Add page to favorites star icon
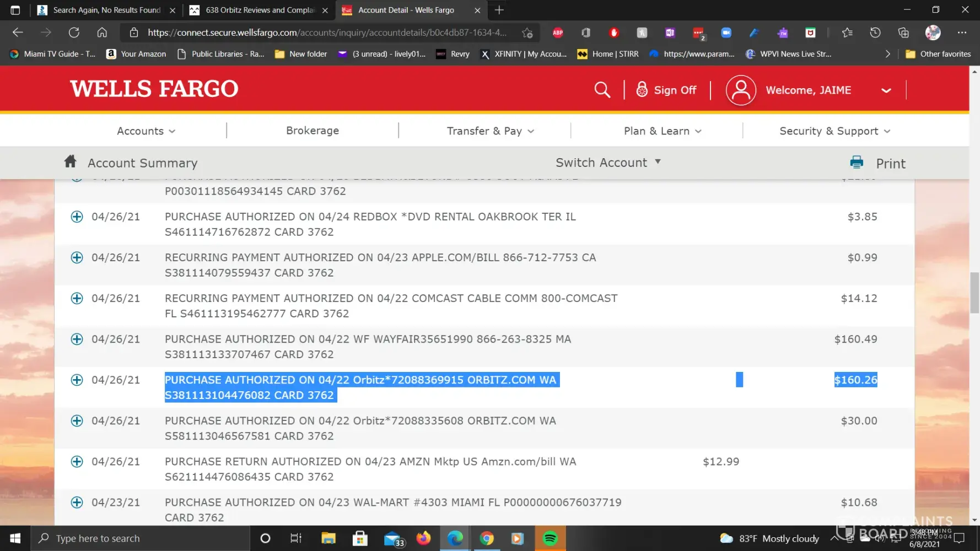The image size is (980, 551). coord(527,33)
